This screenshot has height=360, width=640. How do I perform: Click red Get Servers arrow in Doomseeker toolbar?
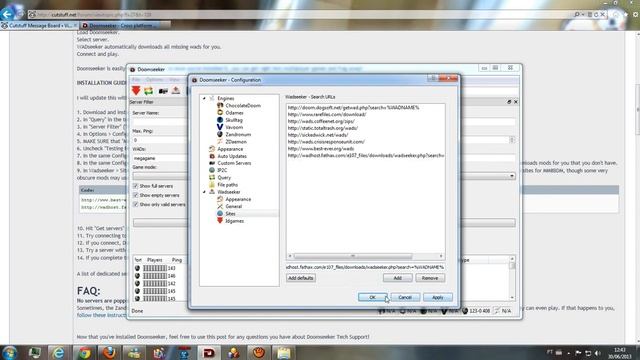[136, 91]
